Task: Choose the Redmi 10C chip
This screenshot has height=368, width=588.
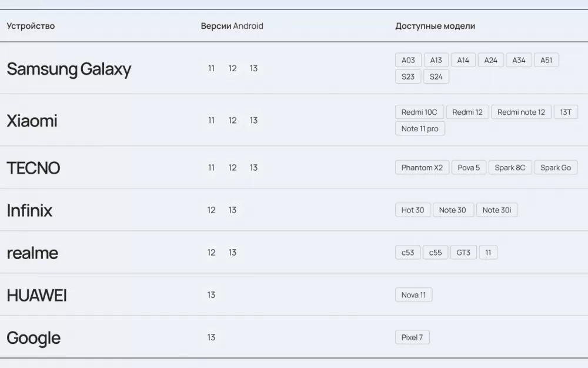Action: (419, 112)
